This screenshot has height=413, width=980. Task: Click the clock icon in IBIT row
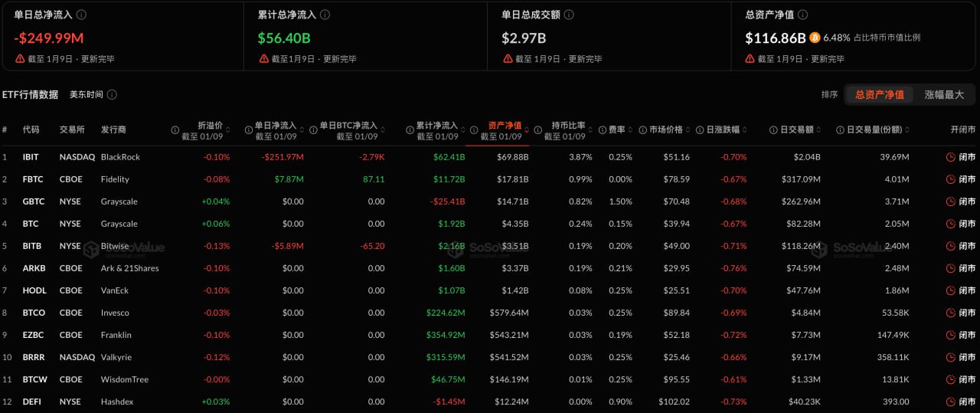point(951,157)
